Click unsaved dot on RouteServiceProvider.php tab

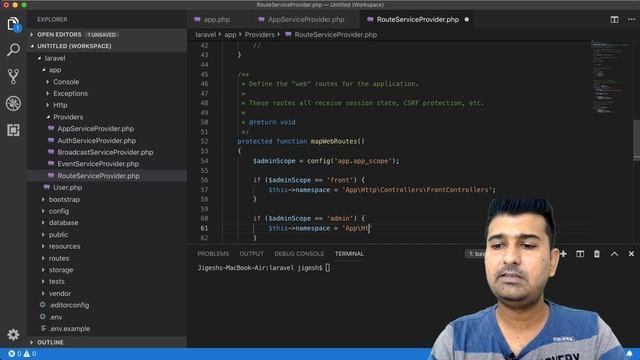[467, 20]
